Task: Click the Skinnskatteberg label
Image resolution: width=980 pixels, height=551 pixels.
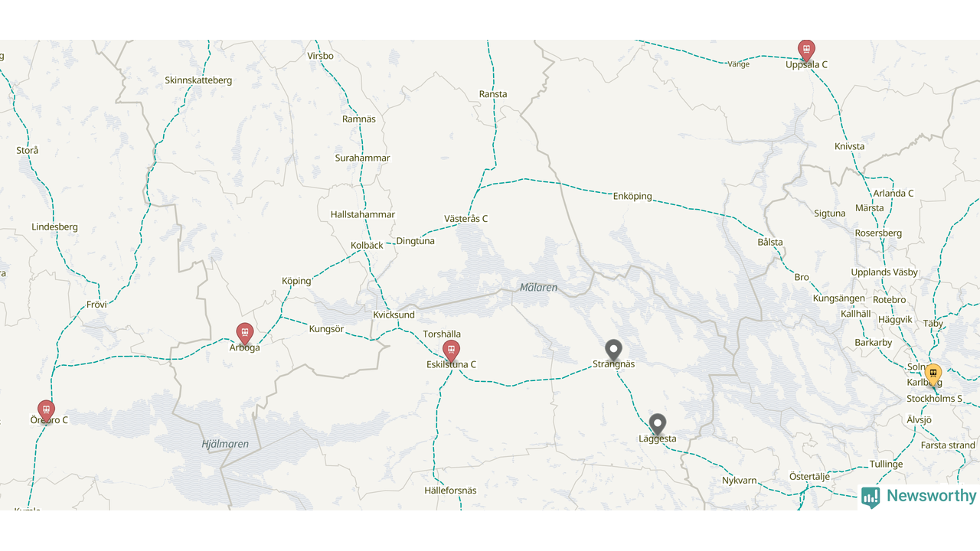Action: pyautogui.click(x=198, y=80)
